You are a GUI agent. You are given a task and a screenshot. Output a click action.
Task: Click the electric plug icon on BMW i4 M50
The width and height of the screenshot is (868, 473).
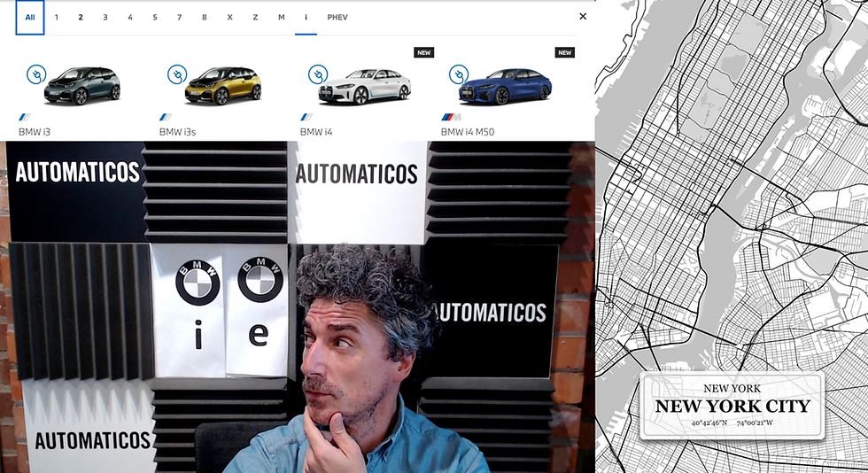(x=459, y=74)
